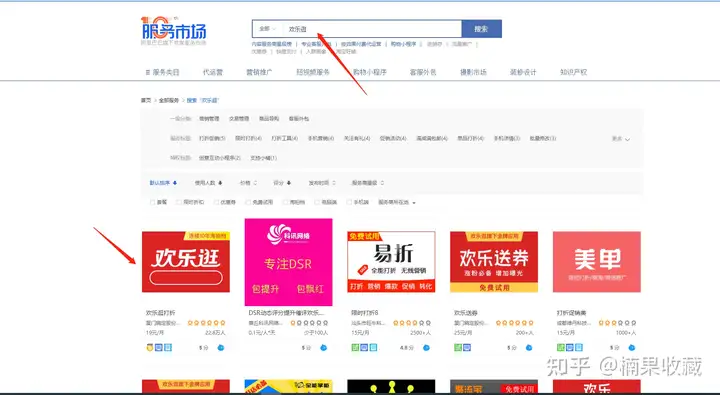Sort by 发布时间
The image size is (720, 395).
pyautogui.click(x=322, y=183)
